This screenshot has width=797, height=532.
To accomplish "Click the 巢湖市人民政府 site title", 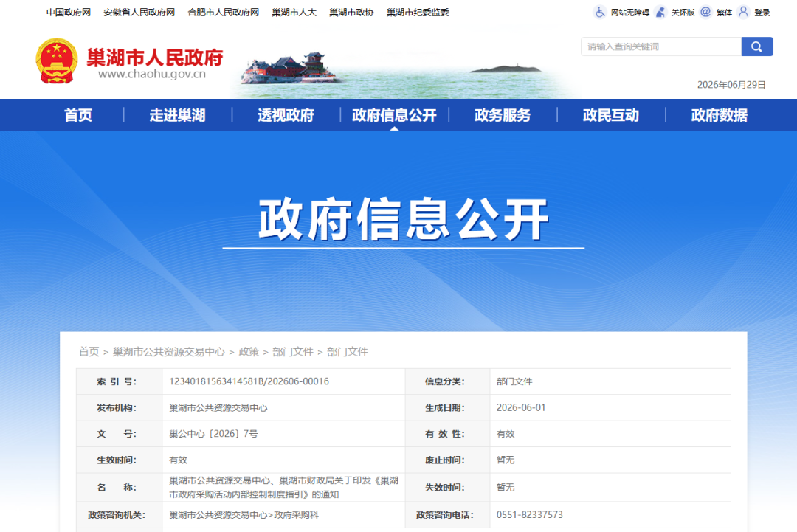I will (x=155, y=58).
